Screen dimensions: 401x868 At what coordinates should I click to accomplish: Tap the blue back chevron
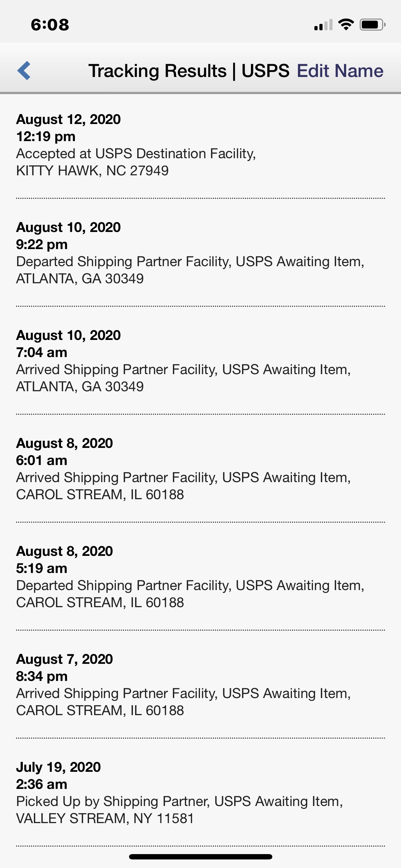click(24, 71)
